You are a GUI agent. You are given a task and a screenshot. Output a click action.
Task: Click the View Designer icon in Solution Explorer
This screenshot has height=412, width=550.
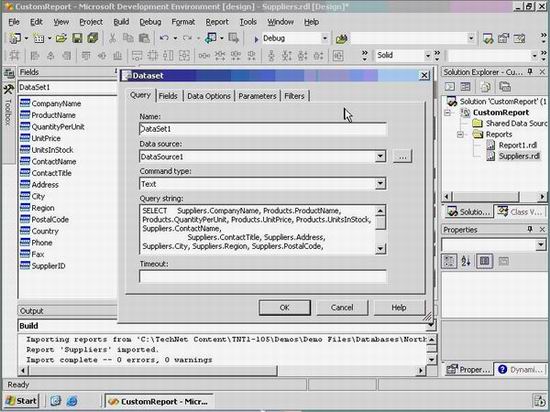465,87
